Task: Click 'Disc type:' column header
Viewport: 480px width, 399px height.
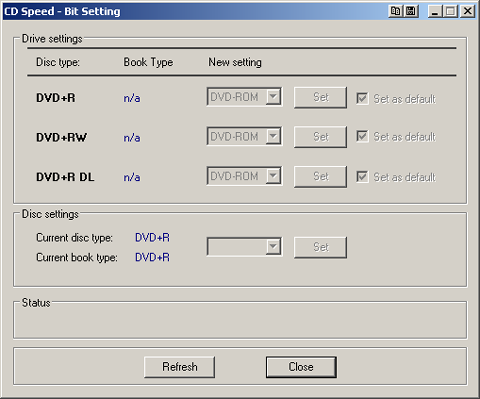Action: click(58, 62)
